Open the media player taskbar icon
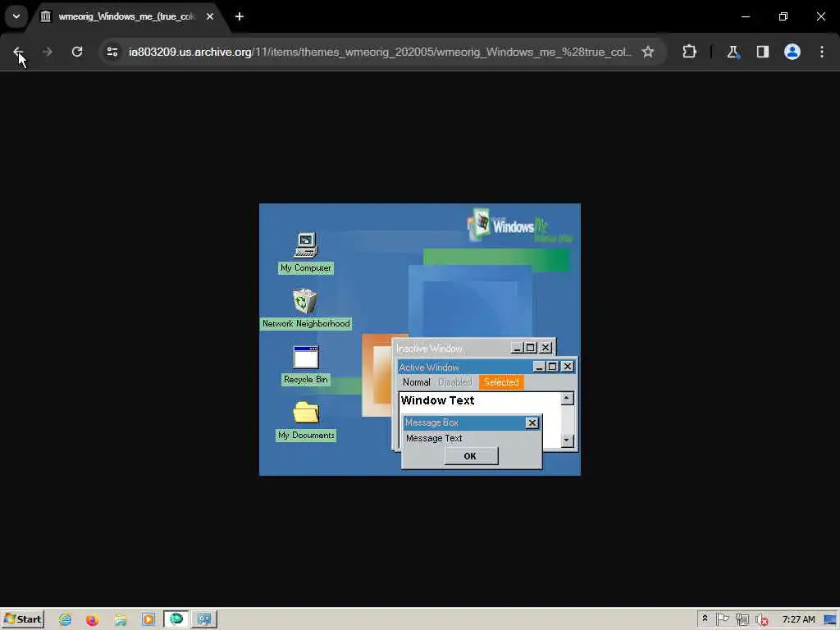 click(148, 620)
